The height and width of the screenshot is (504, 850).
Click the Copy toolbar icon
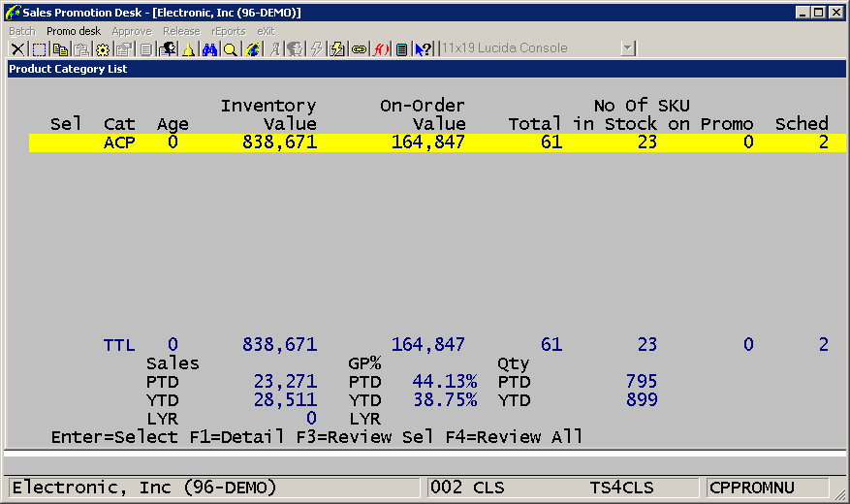(60, 49)
